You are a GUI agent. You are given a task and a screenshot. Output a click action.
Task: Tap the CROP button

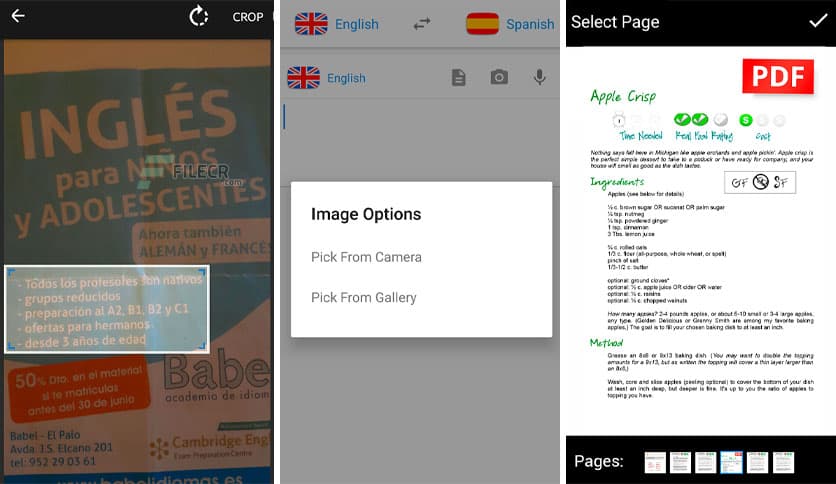[247, 17]
